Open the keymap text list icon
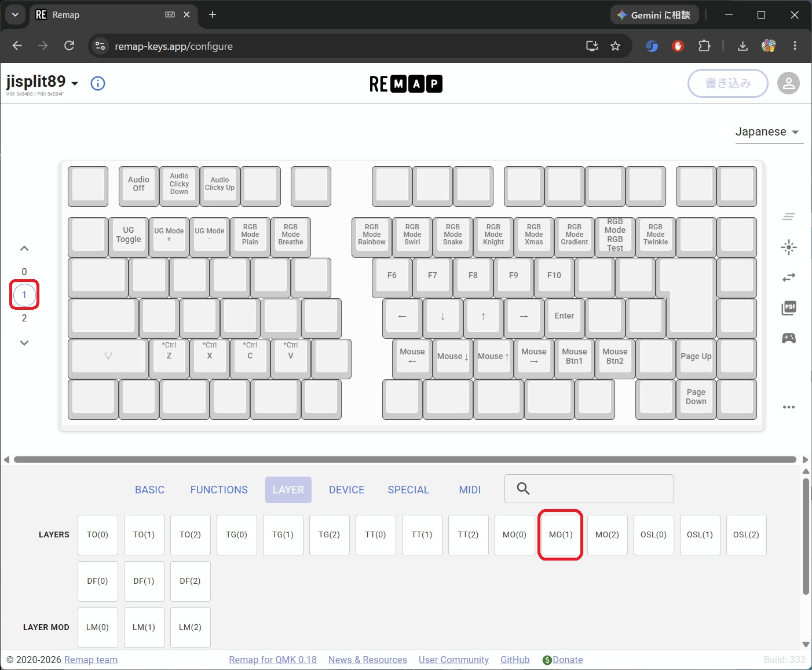812x670 pixels. pos(789,217)
